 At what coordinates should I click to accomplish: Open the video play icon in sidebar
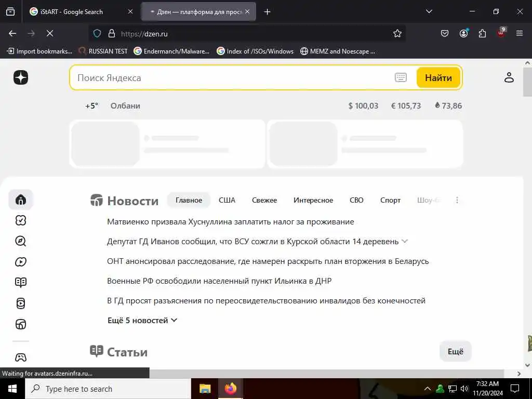(x=21, y=262)
